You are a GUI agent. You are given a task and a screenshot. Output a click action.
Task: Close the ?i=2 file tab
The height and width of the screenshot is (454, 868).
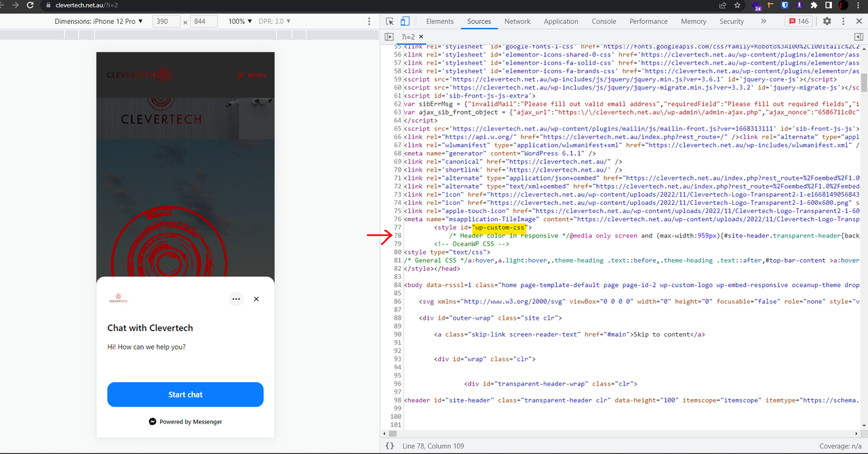421,37
